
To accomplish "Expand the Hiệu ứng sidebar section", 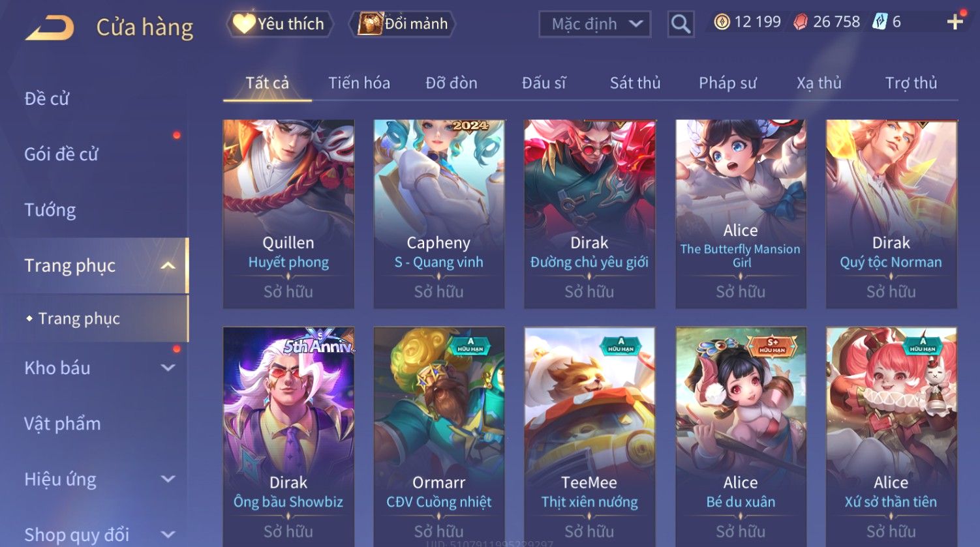I will 168,479.
